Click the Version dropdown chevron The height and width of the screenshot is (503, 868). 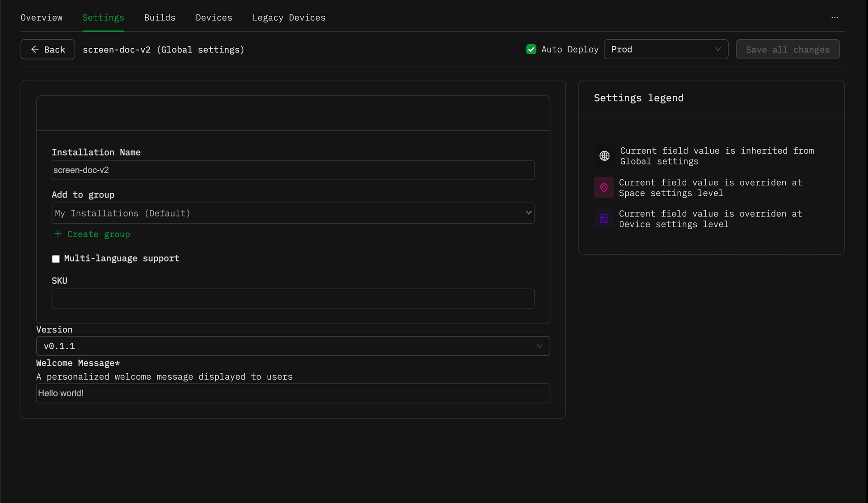tap(539, 346)
